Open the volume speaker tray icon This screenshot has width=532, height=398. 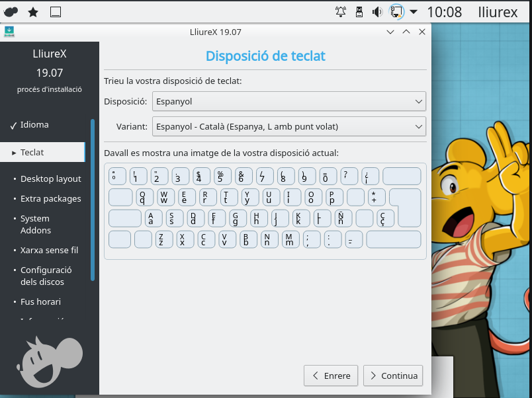[377, 11]
